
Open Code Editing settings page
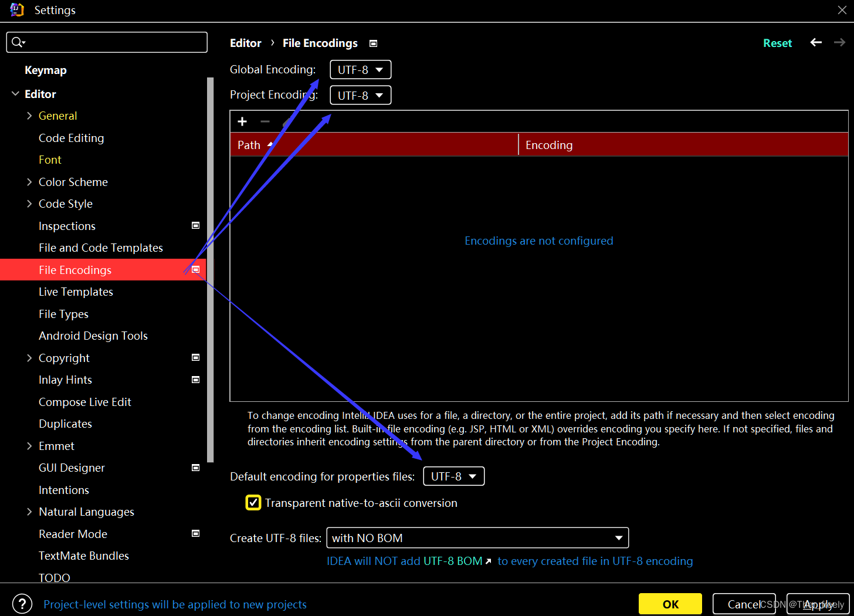tap(72, 138)
